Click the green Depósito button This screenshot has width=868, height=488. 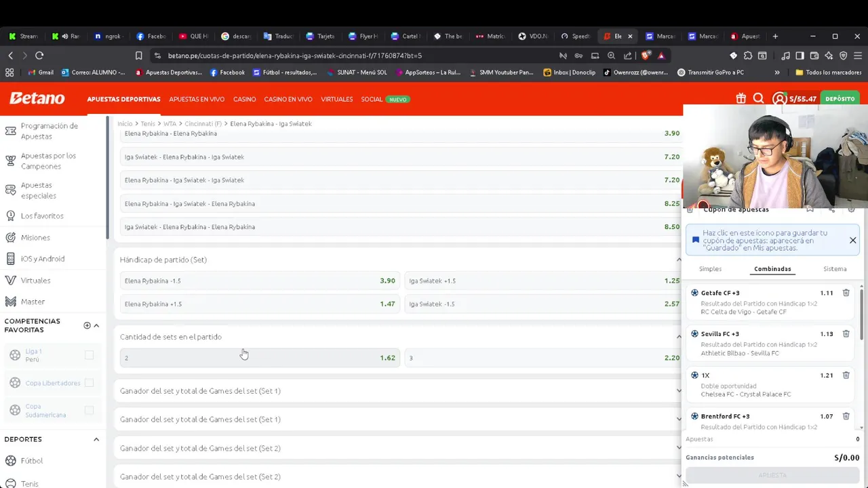(840, 99)
